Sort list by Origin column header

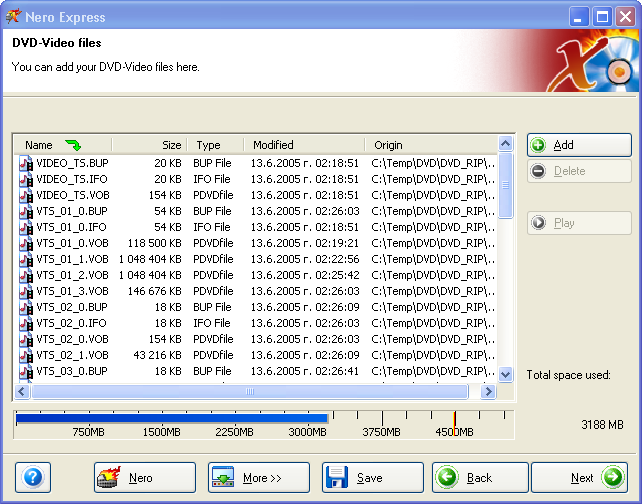pos(431,145)
